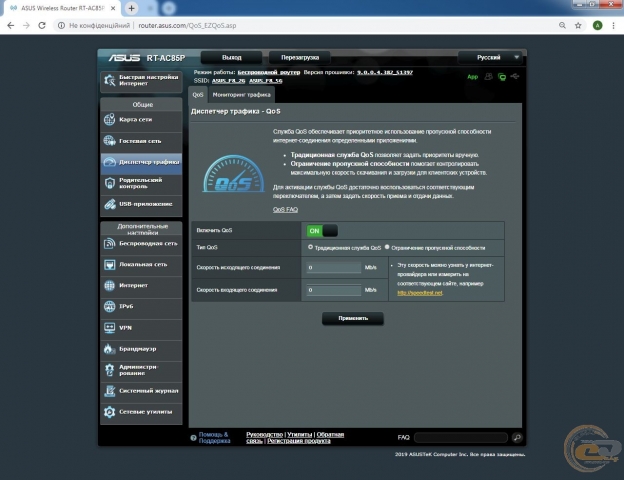Click the VPN monitor icon
The height and width of the screenshot is (480, 624).
point(109,328)
